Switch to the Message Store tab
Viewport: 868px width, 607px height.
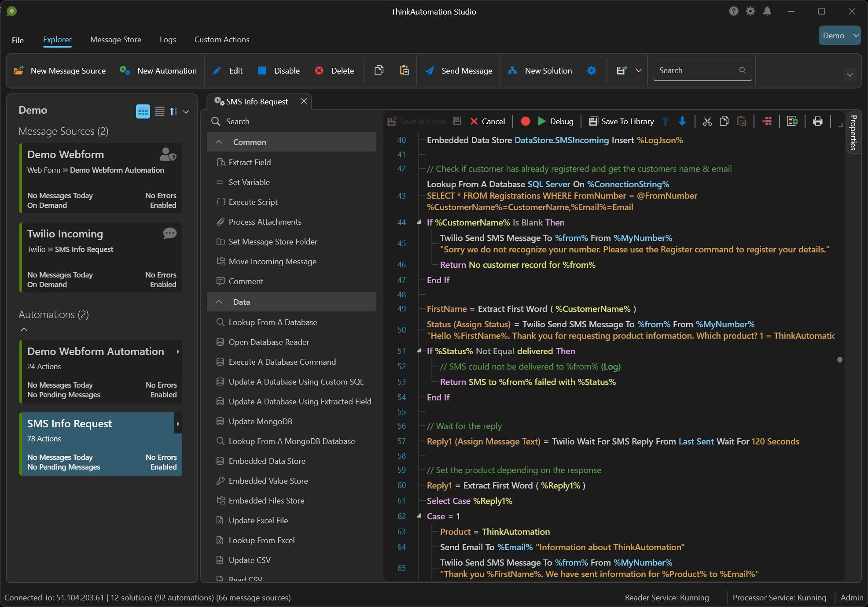point(115,40)
